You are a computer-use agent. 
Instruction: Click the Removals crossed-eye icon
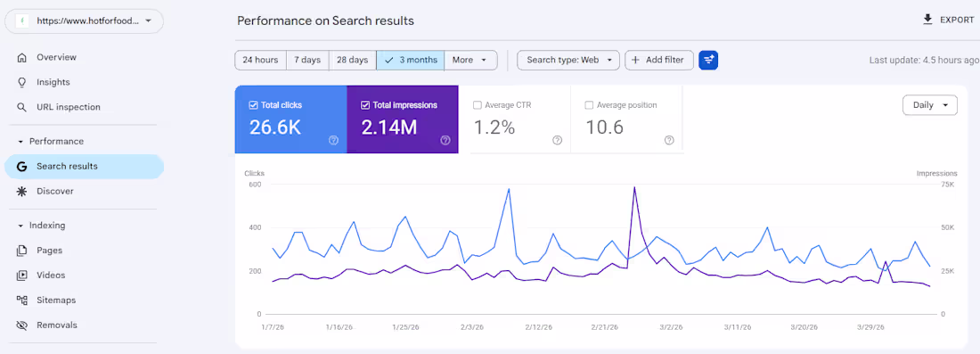pyautogui.click(x=22, y=325)
